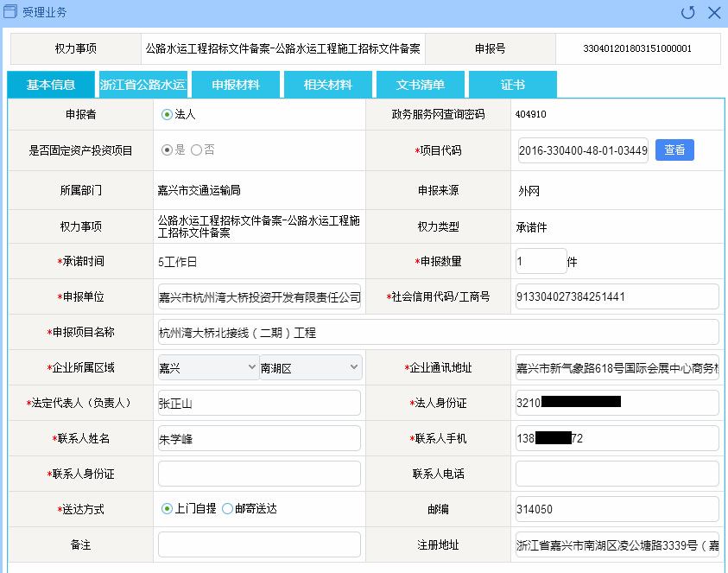This screenshot has width=728, height=573.
Task: Click the 申报数量 quantity field
Action: (541, 261)
